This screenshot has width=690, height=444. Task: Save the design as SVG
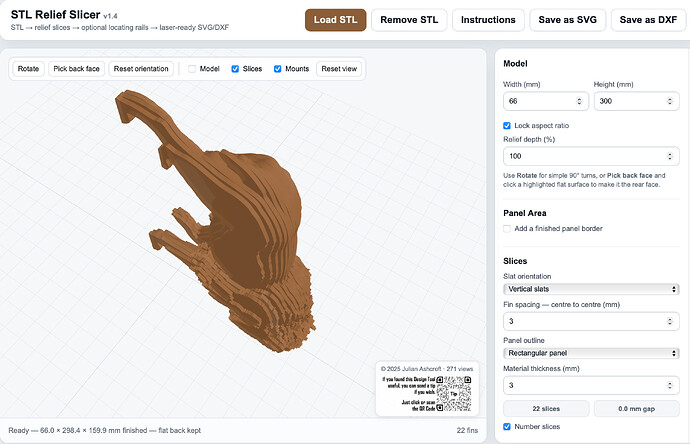point(567,20)
